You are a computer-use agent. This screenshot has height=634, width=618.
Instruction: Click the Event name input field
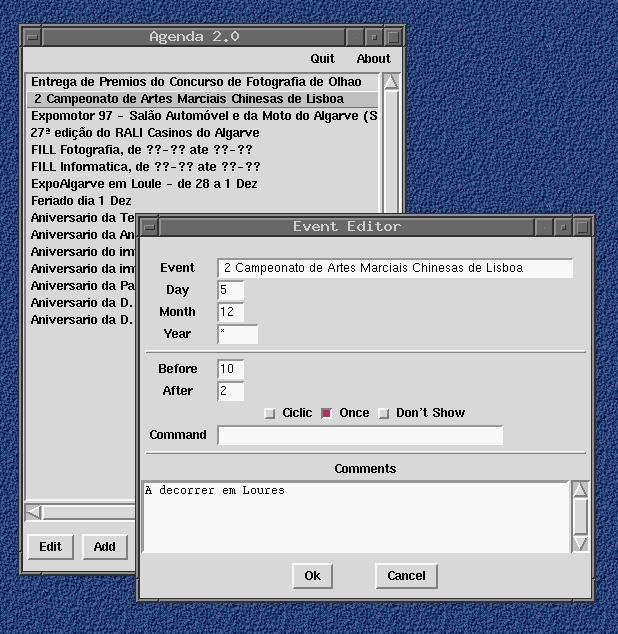[395, 268]
